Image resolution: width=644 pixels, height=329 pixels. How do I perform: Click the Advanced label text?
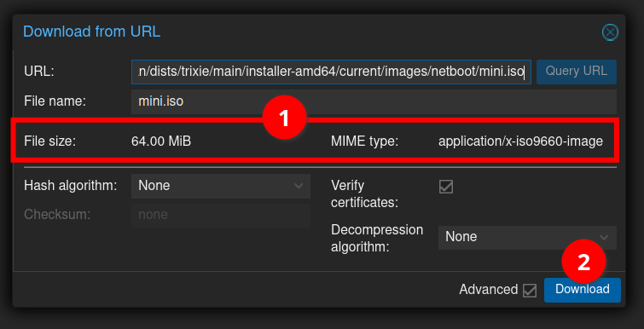[489, 290]
